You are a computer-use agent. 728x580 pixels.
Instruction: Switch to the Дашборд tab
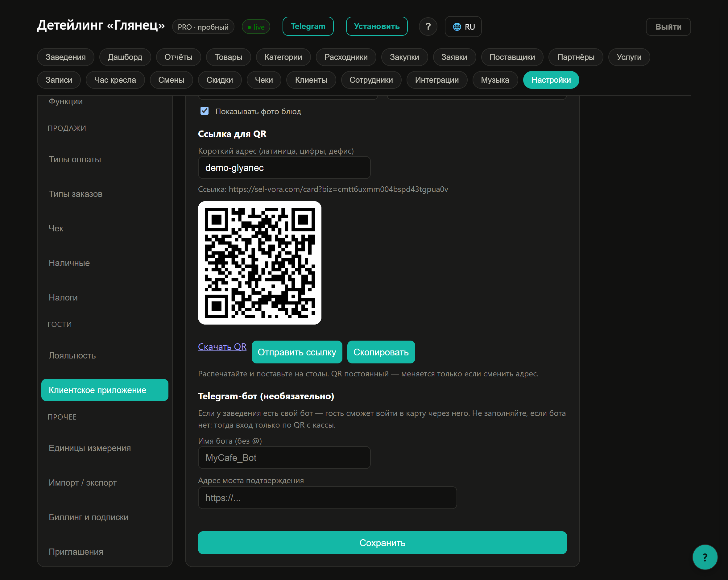click(x=125, y=57)
